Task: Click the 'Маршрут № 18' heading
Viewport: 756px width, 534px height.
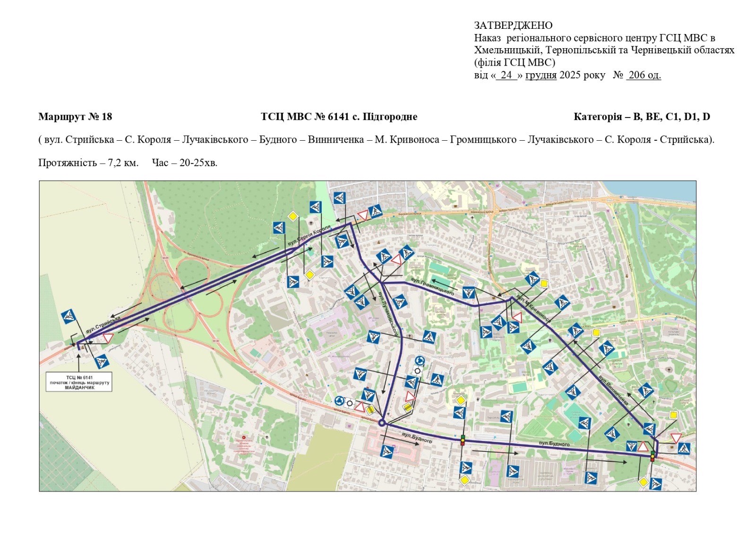Action: coord(75,117)
